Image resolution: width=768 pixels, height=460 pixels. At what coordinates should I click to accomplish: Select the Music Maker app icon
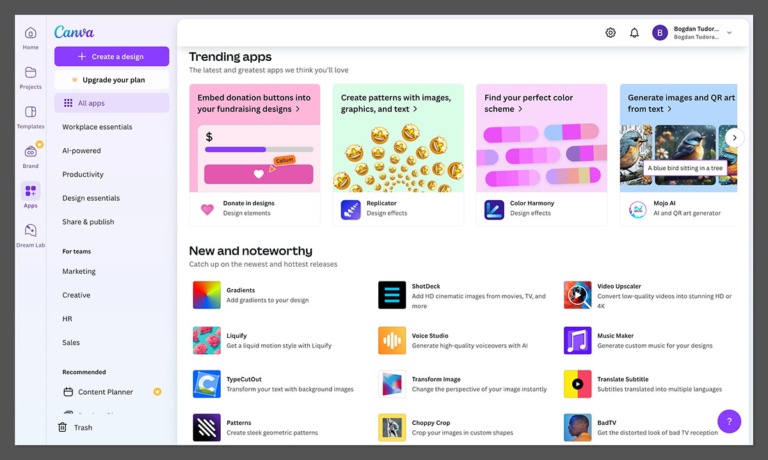click(577, 340)
